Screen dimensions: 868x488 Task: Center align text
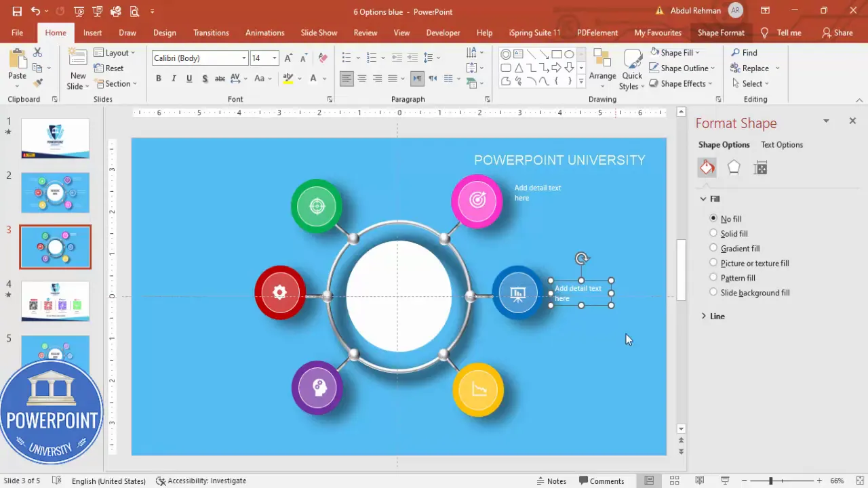click(362, 79)
